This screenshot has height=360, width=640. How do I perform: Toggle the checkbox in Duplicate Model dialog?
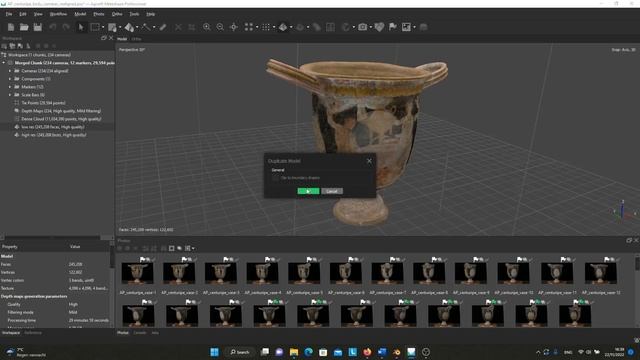pyautogui.click(x=275, y=178)
